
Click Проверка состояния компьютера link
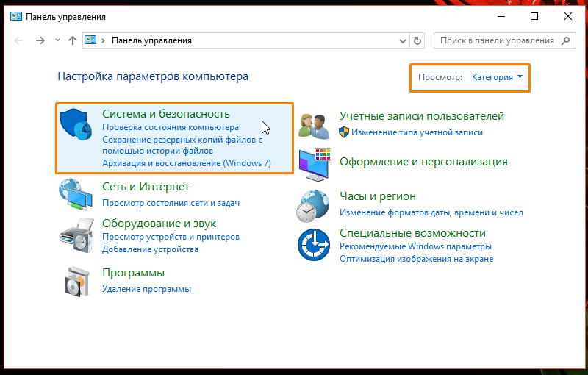(171, 127)
